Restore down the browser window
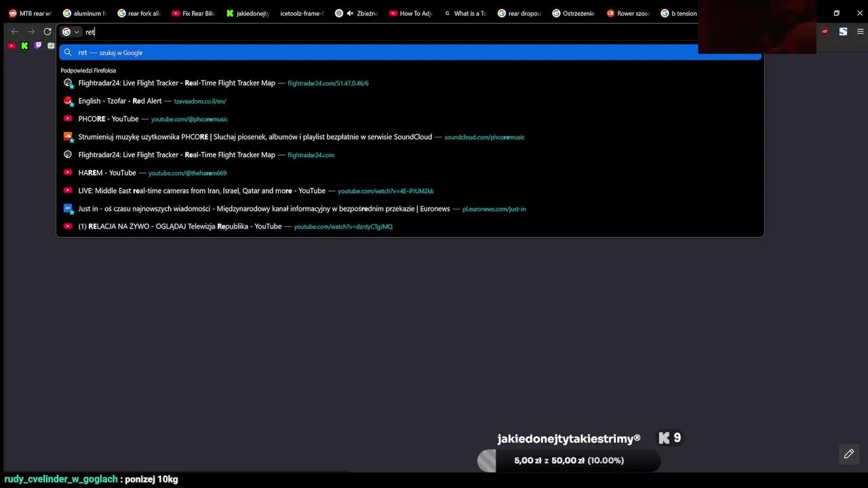The height and width of the screenshot is (488, 868). coord(836,13)
